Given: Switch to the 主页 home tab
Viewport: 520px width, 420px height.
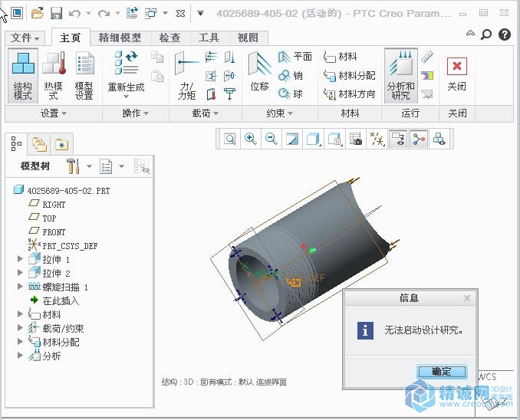Looking at the screenshot, I should click(x=71, y=38).
